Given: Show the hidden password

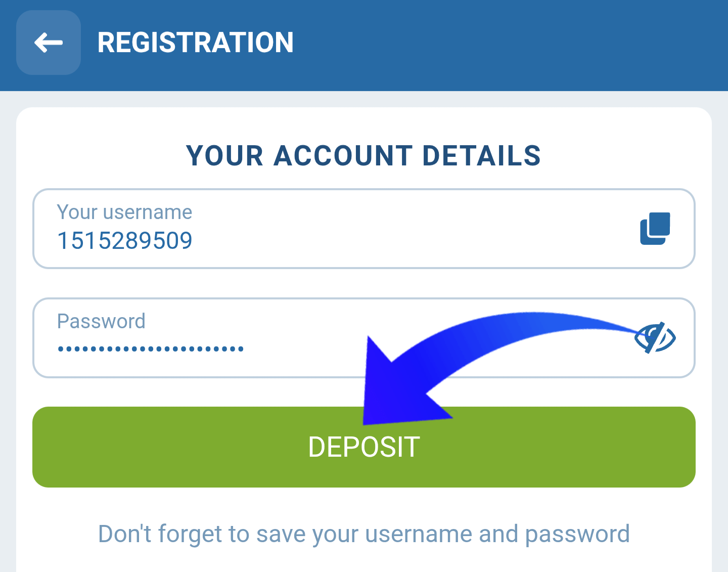Looking at the screenshot, I should pyautogui.click(x=655, y=338).
